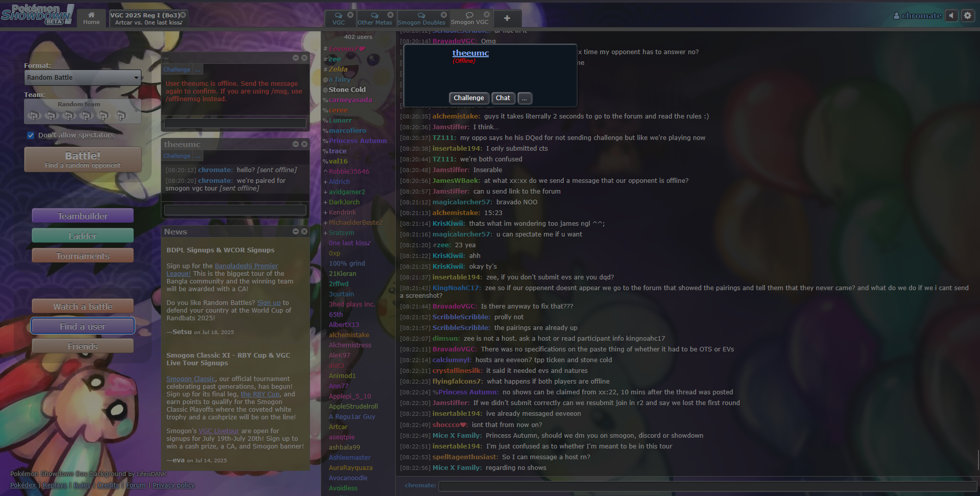Image resolution: width=980 pixels, height=496 pixels.
Task: Click the Pokémon Showdown logo
Action: 37,15
